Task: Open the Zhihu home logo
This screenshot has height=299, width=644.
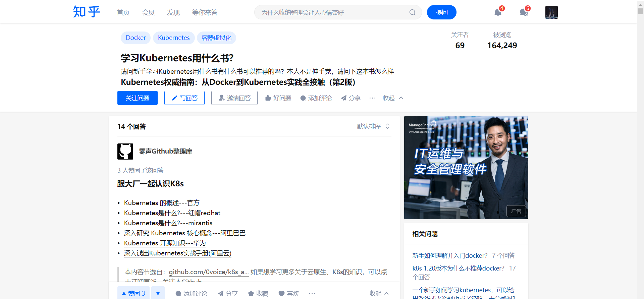Action: 87,12
